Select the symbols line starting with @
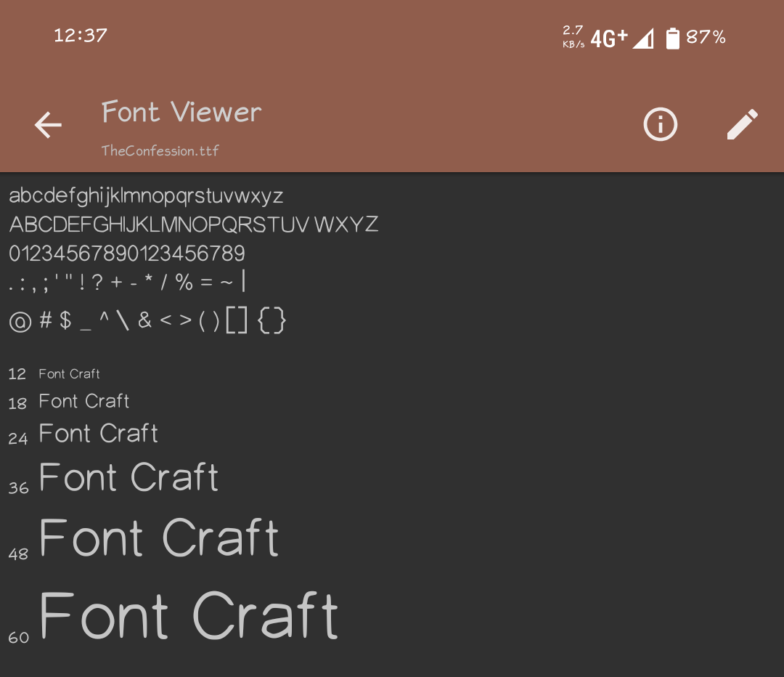The width and height of the screenshot is (784, 677). (147, 320)
